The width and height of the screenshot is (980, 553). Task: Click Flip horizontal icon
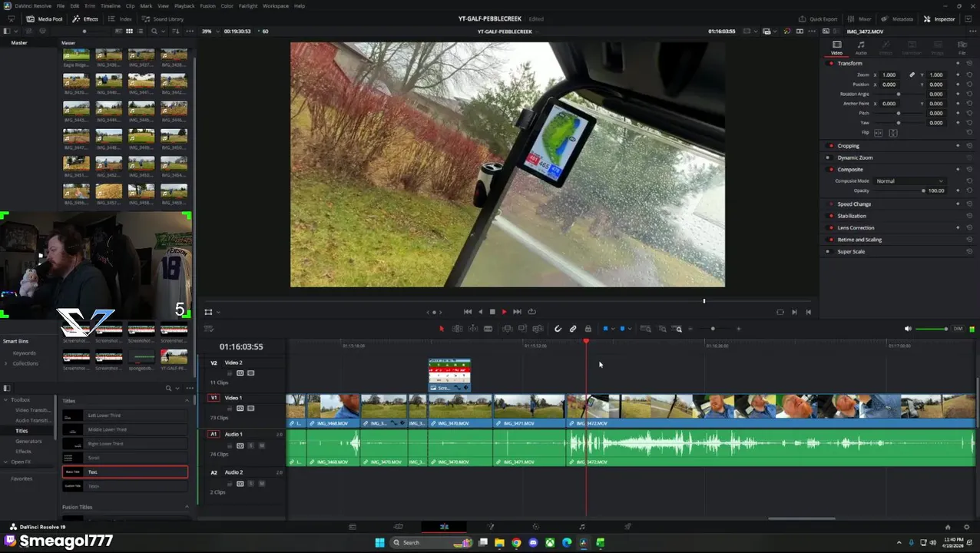pos(879,133)
